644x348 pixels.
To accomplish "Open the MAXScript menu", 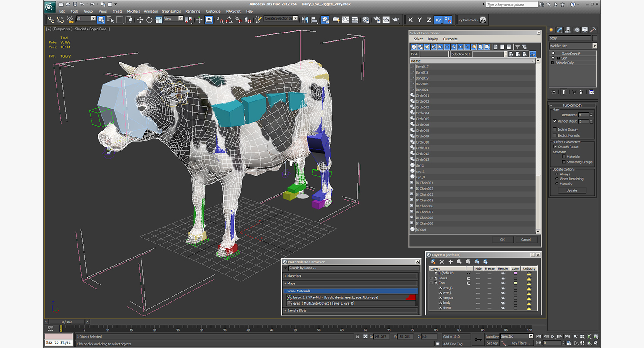I will pyautogui.click(x=234, y=11).
